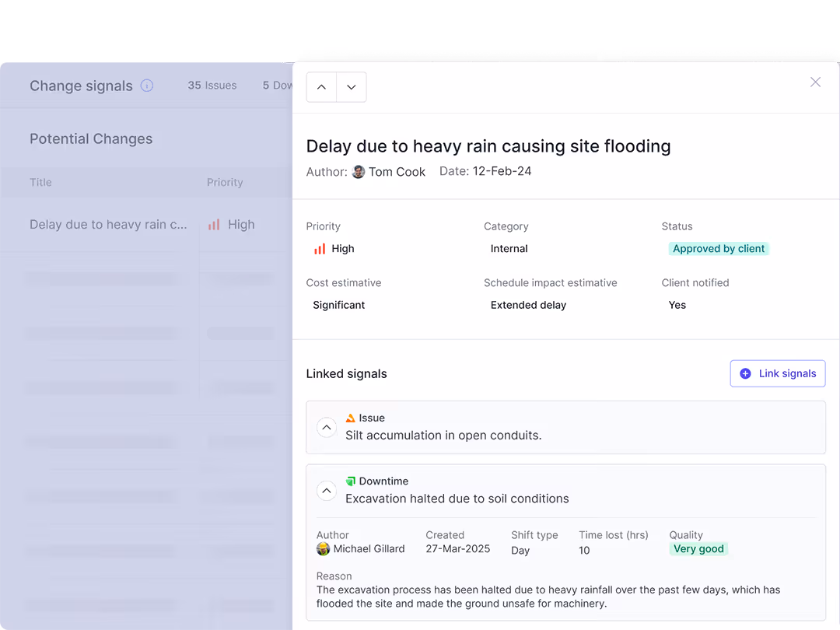Click Michael Gillard's avatar in Downtime details

click(x=323, y=548)
